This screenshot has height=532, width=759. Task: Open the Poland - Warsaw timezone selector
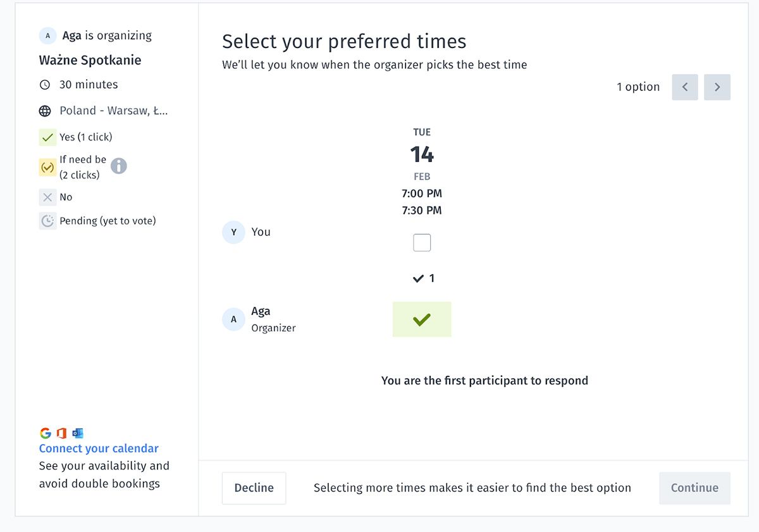(x=114, y=111)
